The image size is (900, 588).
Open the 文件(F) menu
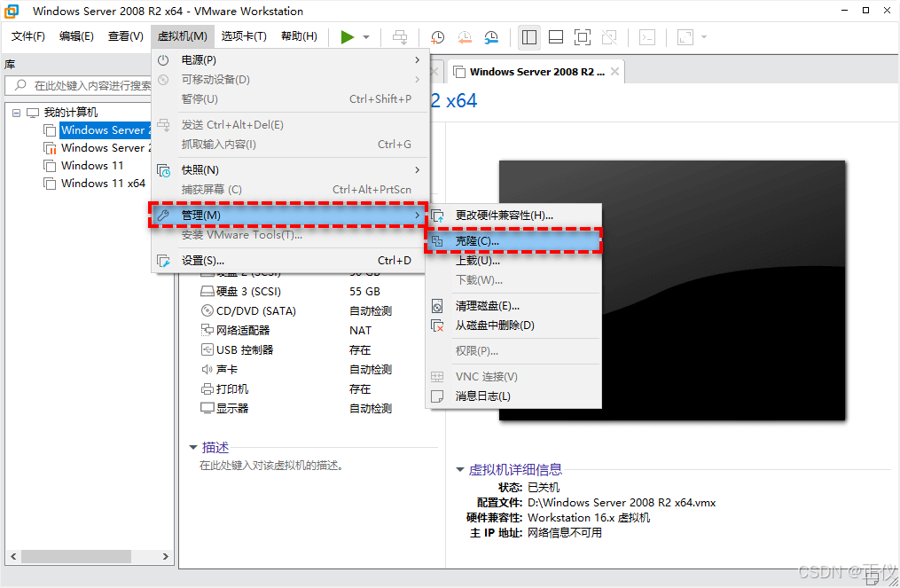coord(28,36)
